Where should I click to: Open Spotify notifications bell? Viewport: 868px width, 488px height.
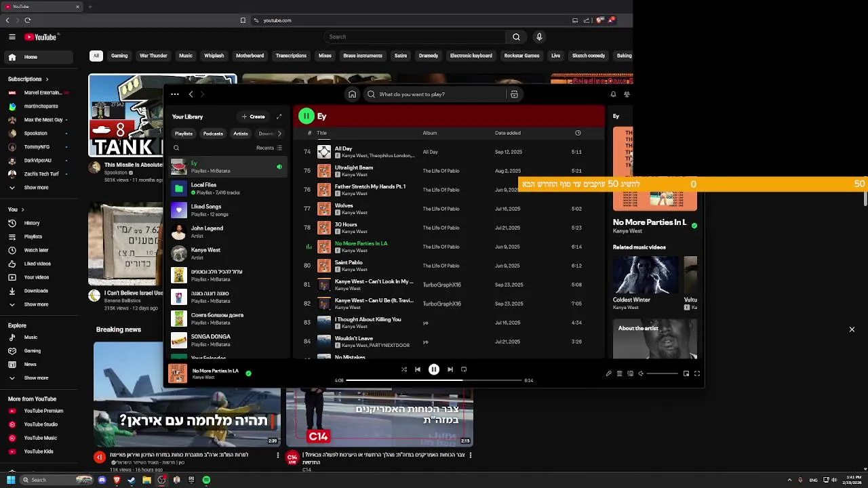613,94
